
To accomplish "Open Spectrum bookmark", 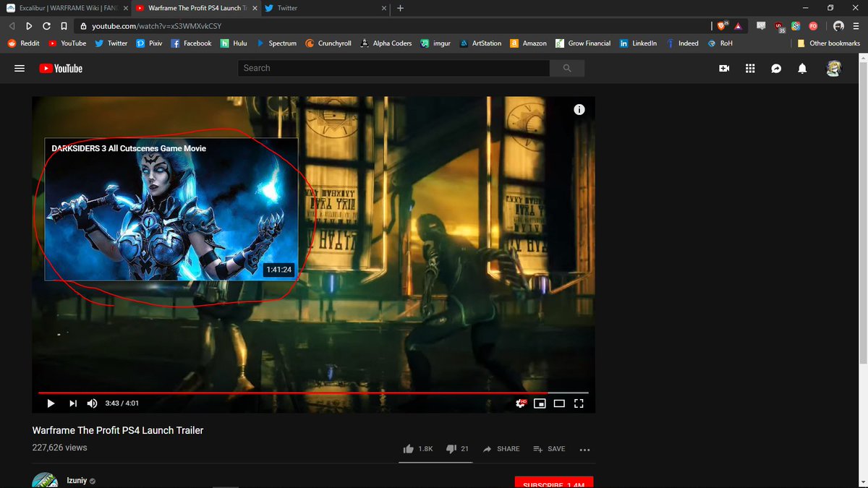I will coord(276,43).
